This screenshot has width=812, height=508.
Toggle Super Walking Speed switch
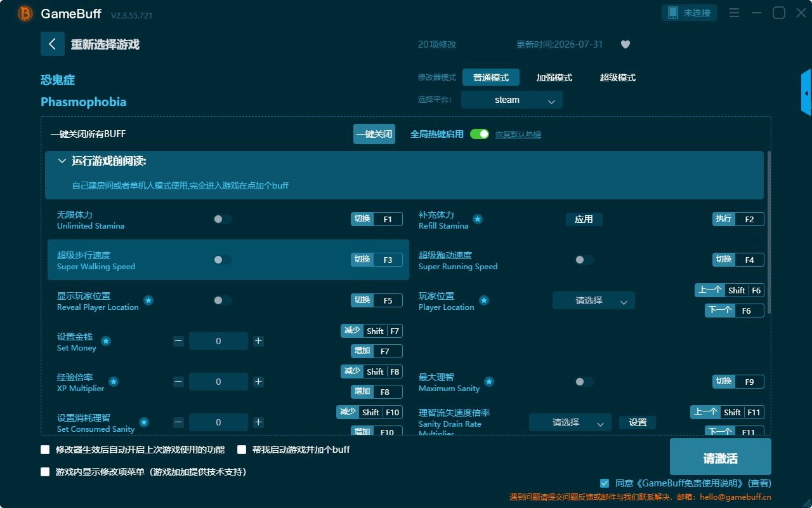click(x=223, y=260)
